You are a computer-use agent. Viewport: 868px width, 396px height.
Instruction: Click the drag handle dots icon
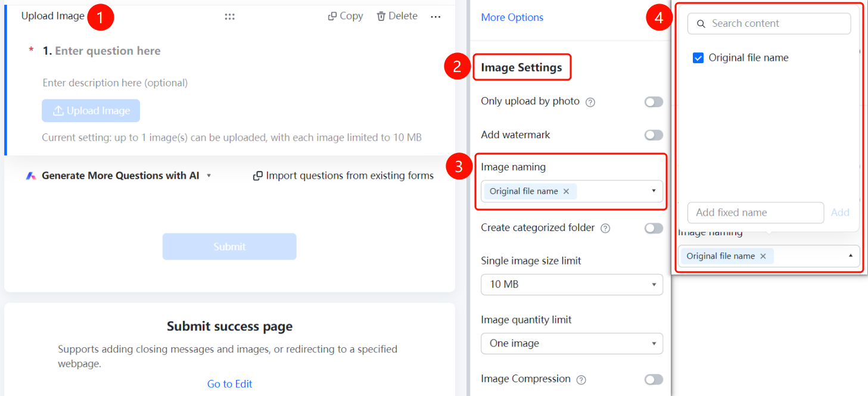(229, 17)
